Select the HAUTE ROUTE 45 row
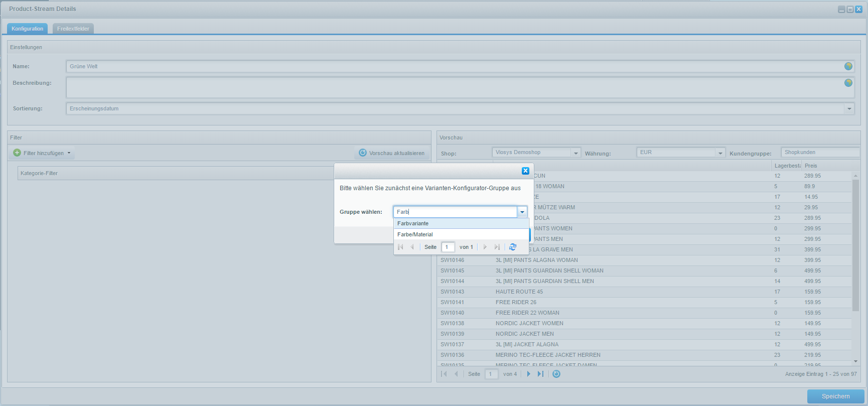Viewport: 868px width, 406px height. point(644,292)
